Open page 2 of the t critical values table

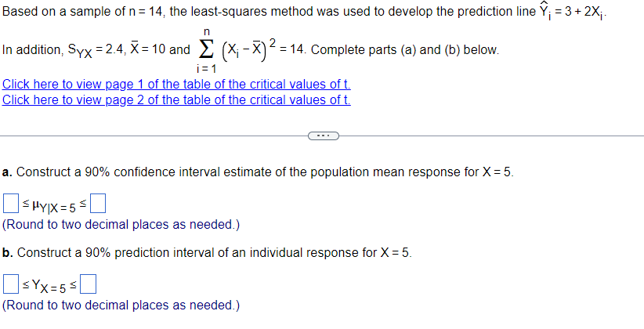[176, 99]
